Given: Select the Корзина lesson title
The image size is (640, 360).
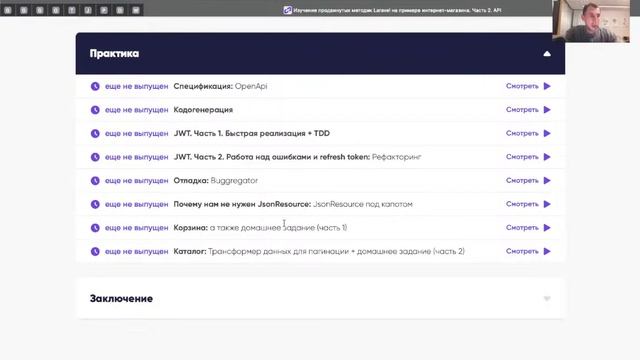Looking at the screenshot, I should pos(260,228).
